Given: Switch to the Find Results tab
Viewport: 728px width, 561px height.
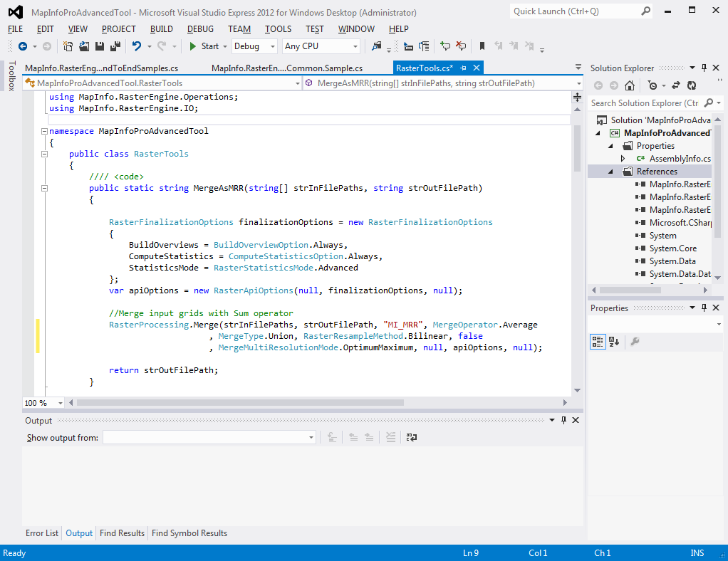Looking at the screenshot, I should pos(122,533).
